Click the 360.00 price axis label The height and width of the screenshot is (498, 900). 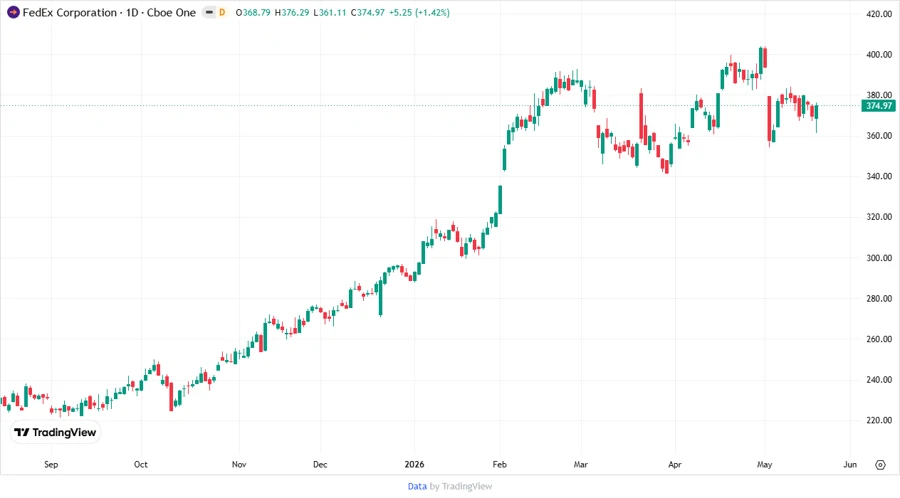coord(879,135)
